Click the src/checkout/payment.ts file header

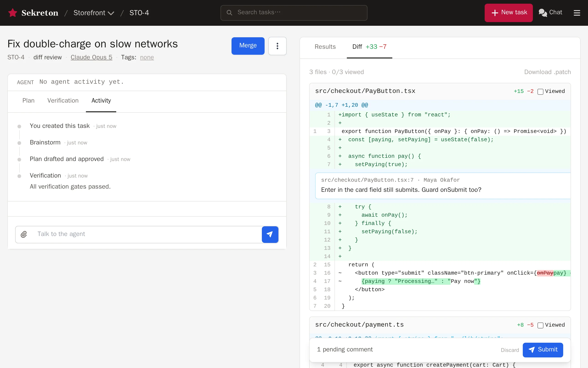point(359,325)
